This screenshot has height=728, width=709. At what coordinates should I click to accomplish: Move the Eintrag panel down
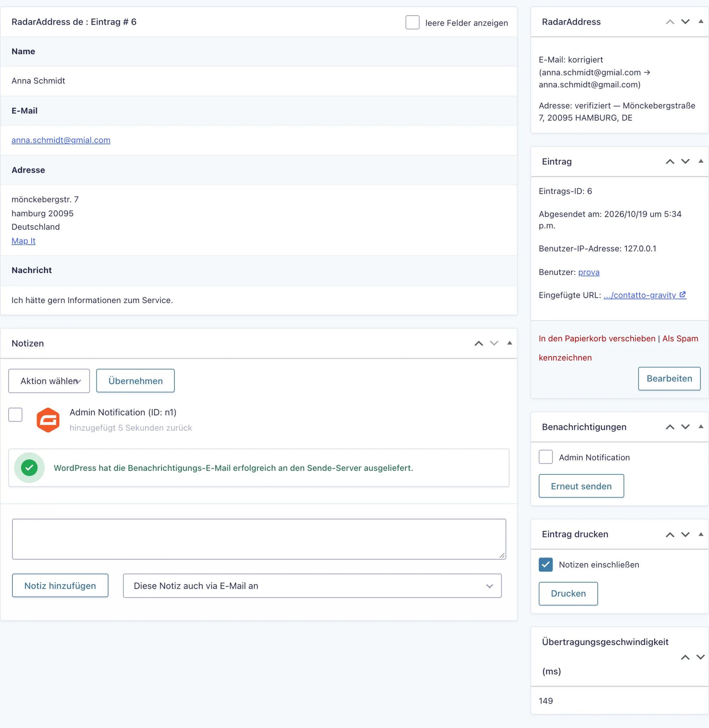(x=685, y=161)
